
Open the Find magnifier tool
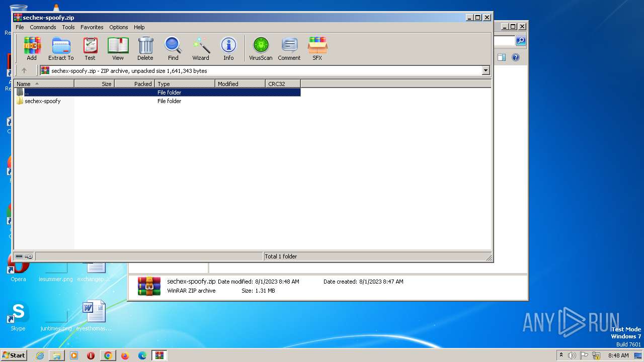click(173, 49)
